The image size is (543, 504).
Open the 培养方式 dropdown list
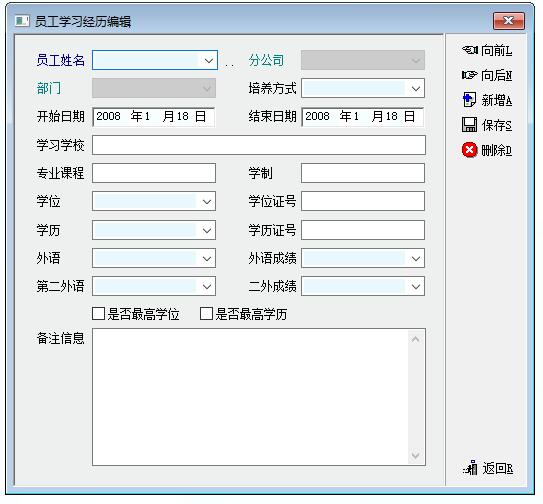click(x=416, y=89)
